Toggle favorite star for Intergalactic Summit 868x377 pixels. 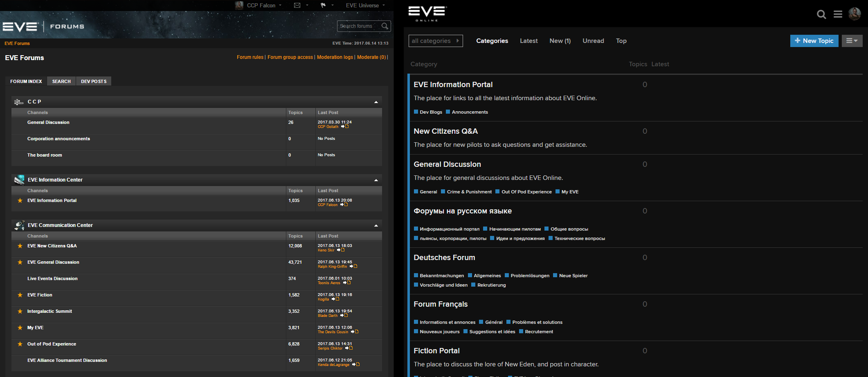point(20,311)
